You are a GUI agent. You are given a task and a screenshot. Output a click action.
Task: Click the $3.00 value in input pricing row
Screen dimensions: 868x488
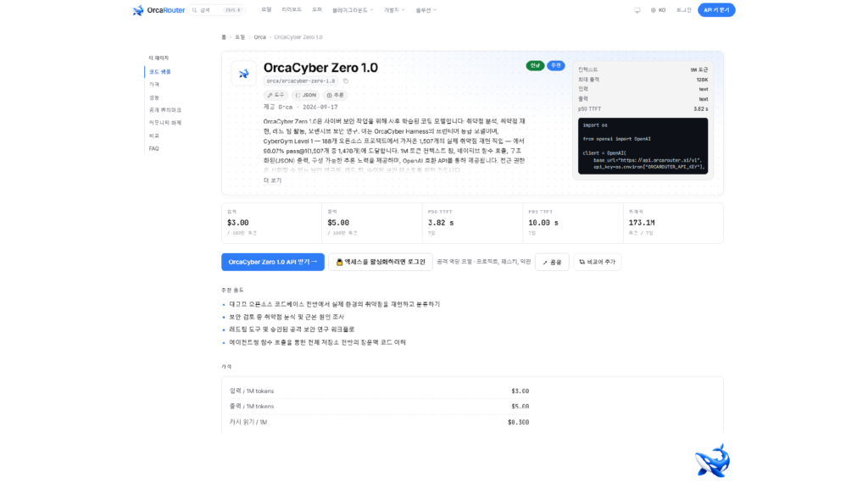point(520,391)
